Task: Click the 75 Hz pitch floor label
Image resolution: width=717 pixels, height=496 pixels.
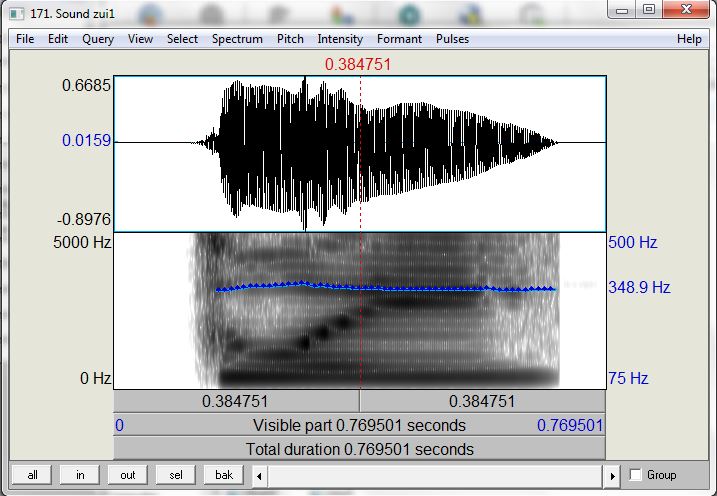Action: tap(628, 379)
